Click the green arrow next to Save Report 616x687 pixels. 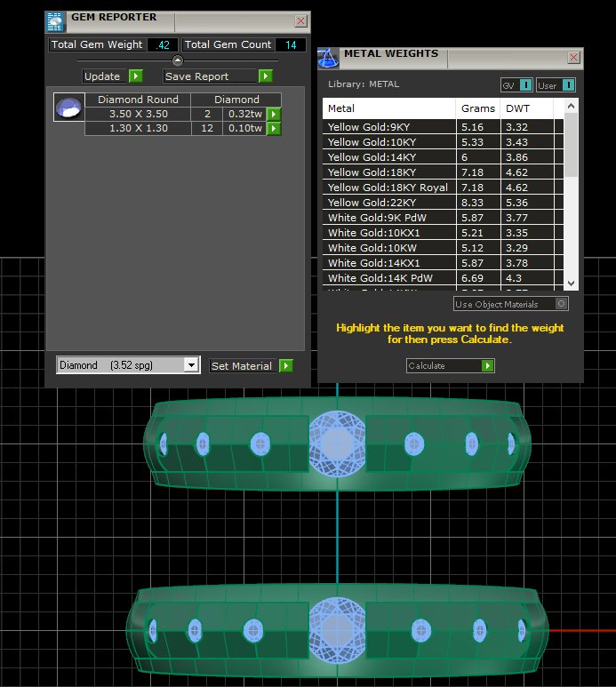(x=266, y=76)
